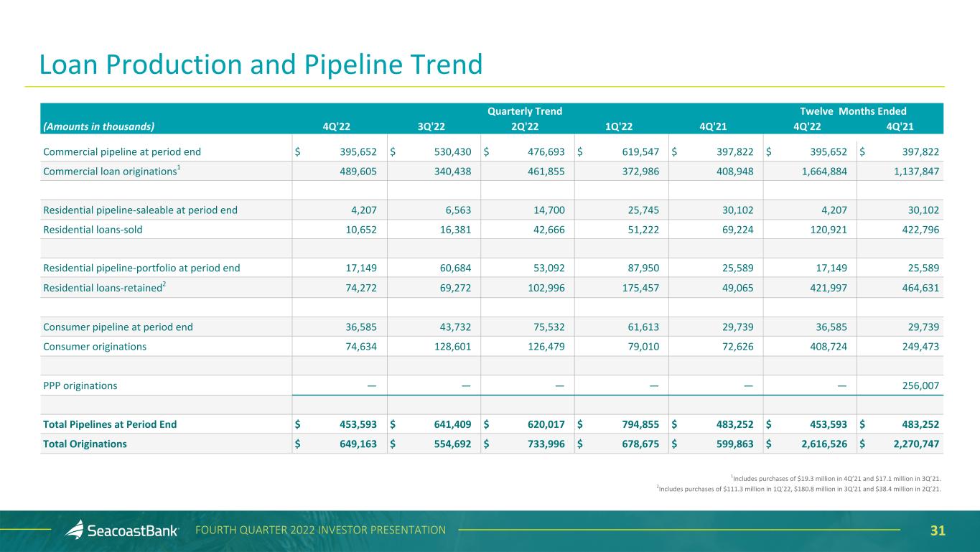Select the Loan Production and Pipeline Trend title
This screenshot has height=552, width=980.
261,65
